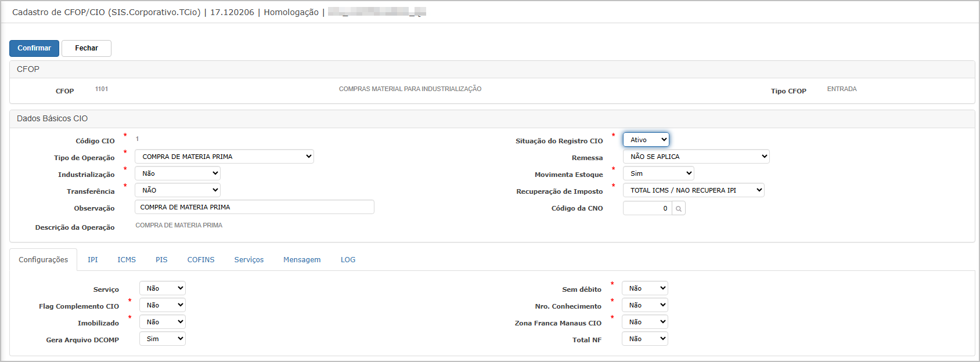Viewport: 980px width, 362px height.
Task: Click the Fechar button
Action: pyautogui.click(x=87, y=48)
